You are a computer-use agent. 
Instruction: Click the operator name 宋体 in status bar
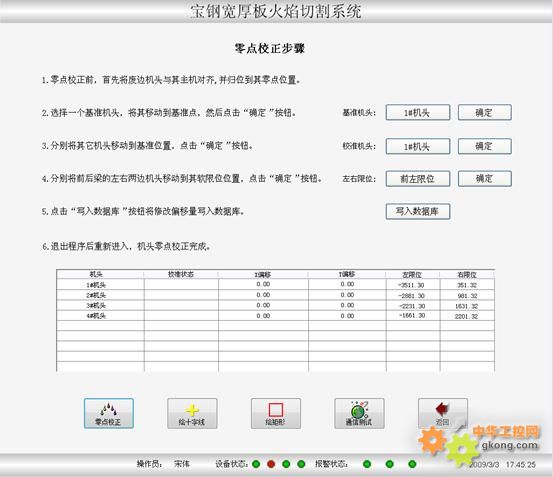pyautogui.click(x=182, y=464)
